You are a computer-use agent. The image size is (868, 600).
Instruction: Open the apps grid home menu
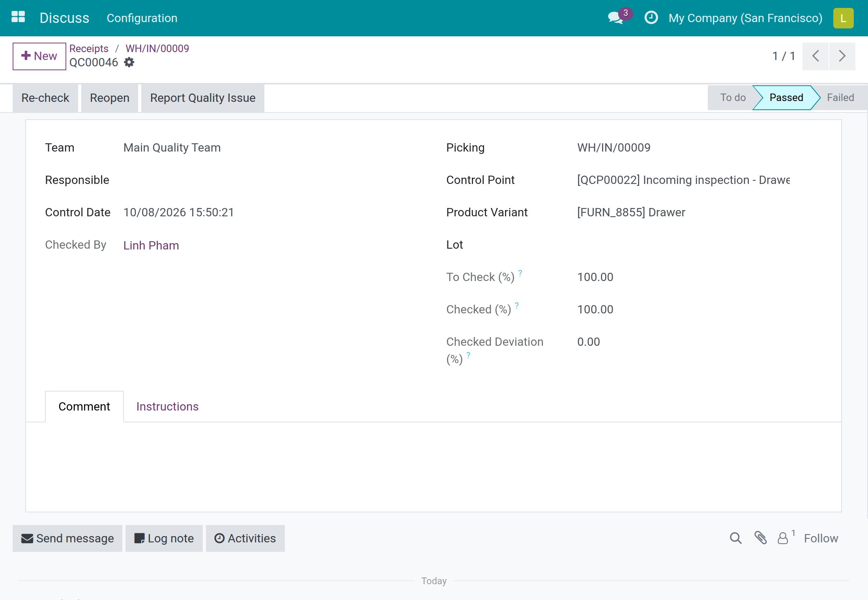coord(18,17)
